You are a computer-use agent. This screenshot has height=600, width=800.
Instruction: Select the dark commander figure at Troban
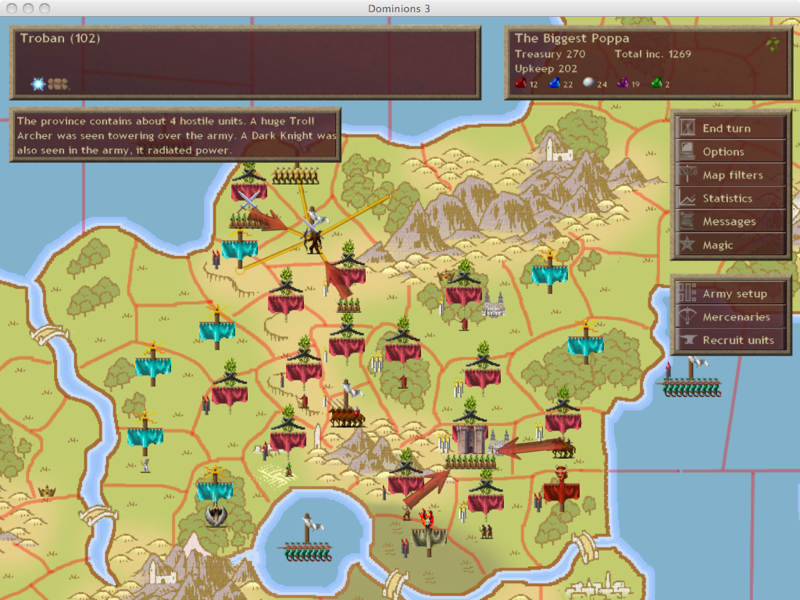(313, 241)
